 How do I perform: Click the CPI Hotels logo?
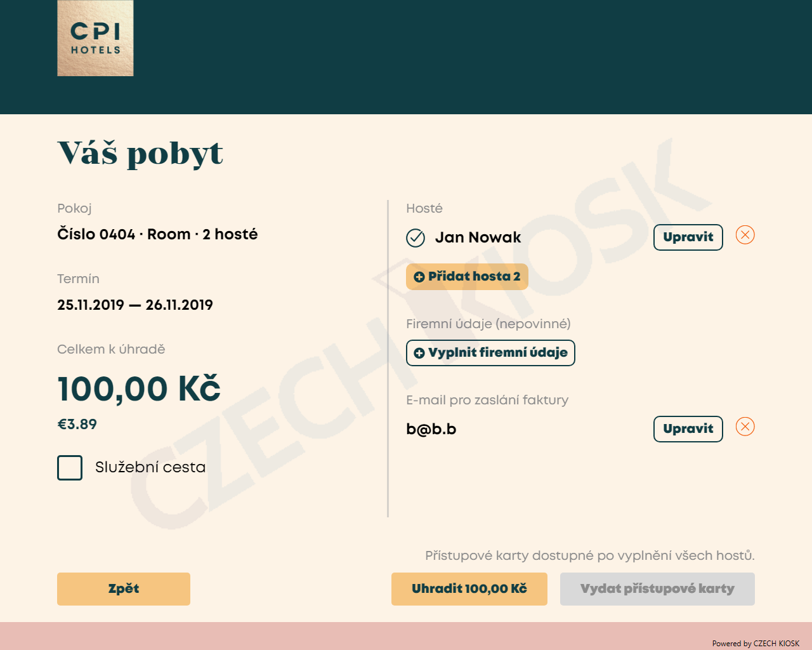click(95, 38)
